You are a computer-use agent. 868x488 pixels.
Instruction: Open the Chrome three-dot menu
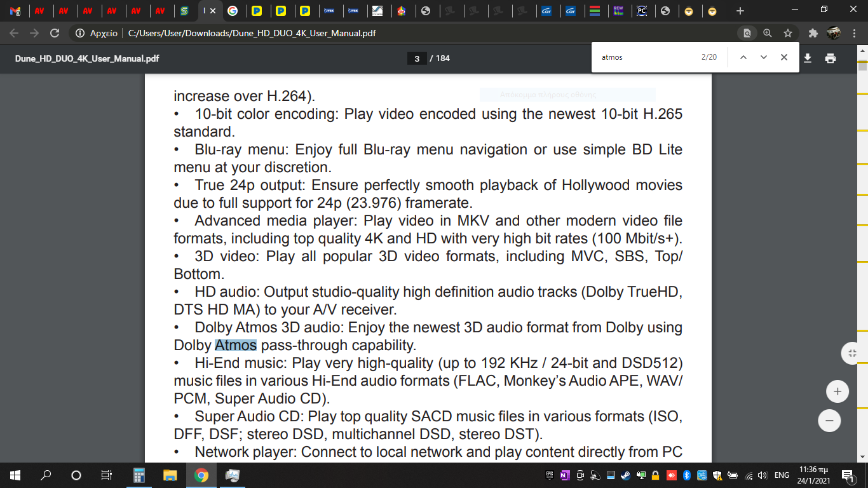855,33
